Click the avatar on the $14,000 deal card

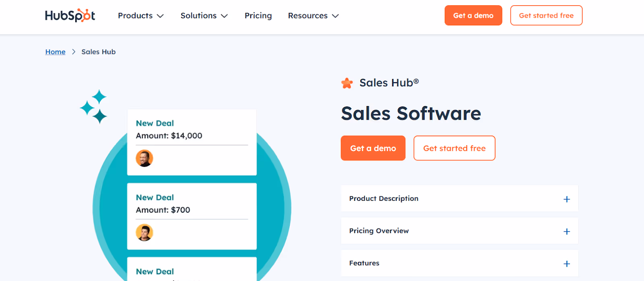144,158
